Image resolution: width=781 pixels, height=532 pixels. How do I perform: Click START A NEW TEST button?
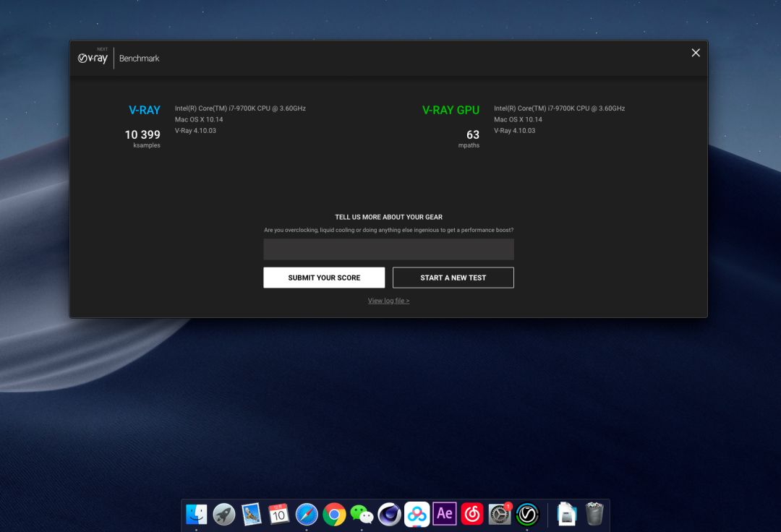coord(453,278)
